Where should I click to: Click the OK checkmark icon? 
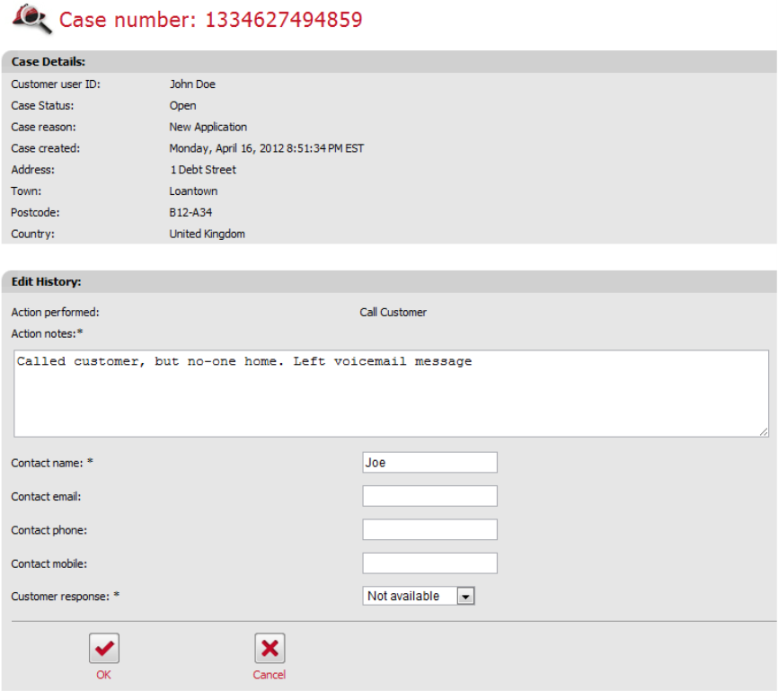coord(104,648)
